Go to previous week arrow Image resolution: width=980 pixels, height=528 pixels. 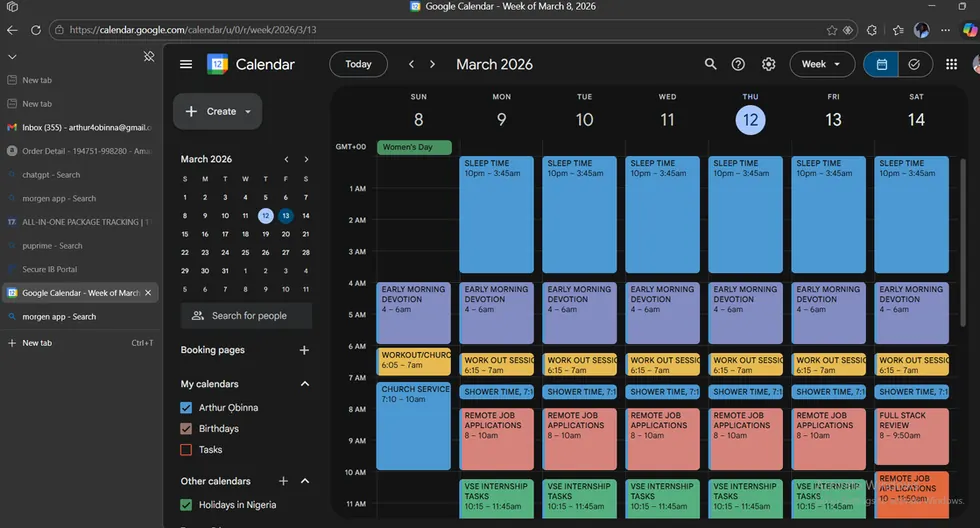coord(411,64)
